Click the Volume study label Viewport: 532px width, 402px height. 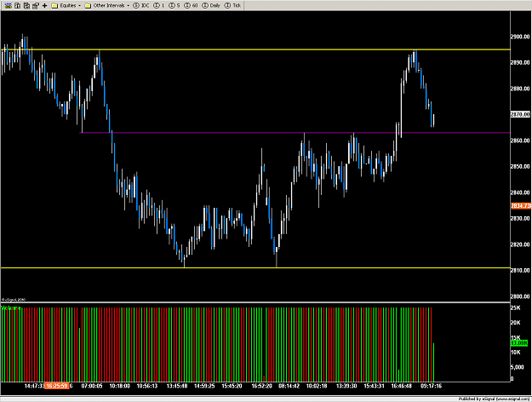(x=11, y=308)
